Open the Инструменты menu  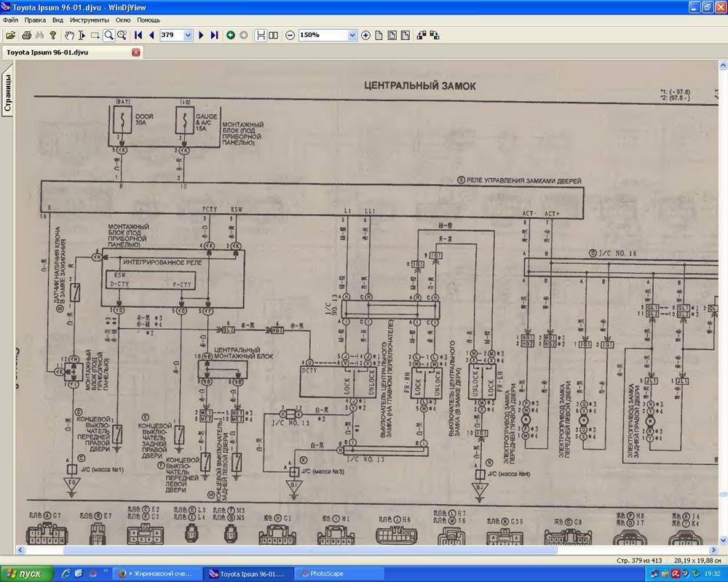(89, 20)
